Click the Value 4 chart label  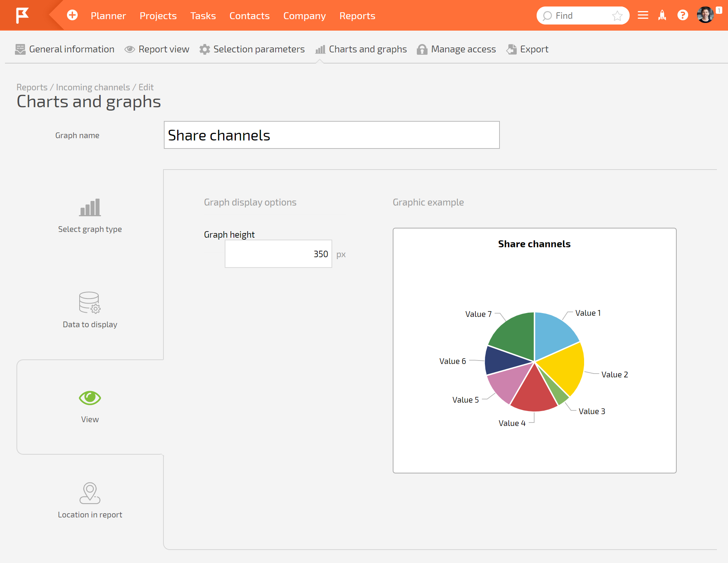(x=512, y=423)
